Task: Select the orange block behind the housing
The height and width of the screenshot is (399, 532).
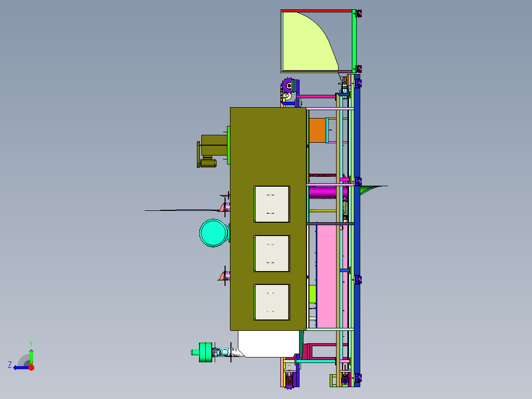Action: (317, 130)
